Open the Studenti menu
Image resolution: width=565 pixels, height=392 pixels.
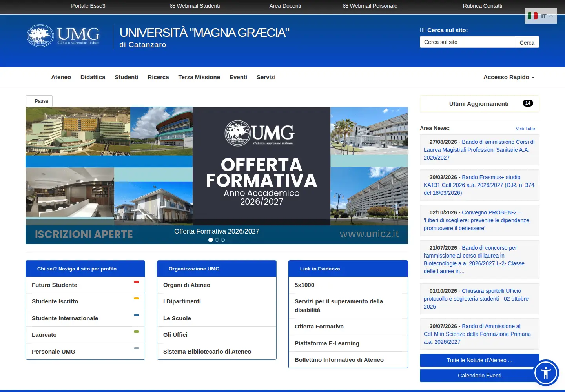pos(126,77)
